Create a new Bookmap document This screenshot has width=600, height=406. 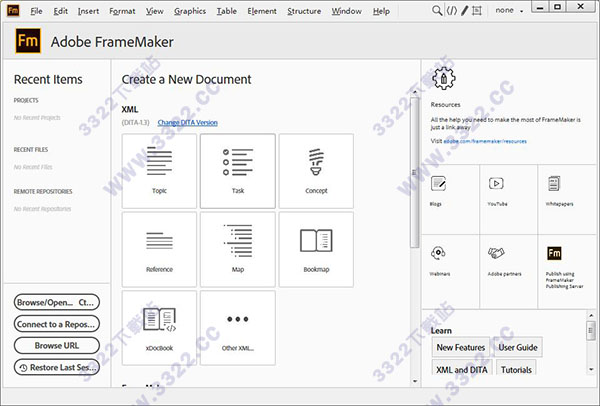(x=316, y=249)
